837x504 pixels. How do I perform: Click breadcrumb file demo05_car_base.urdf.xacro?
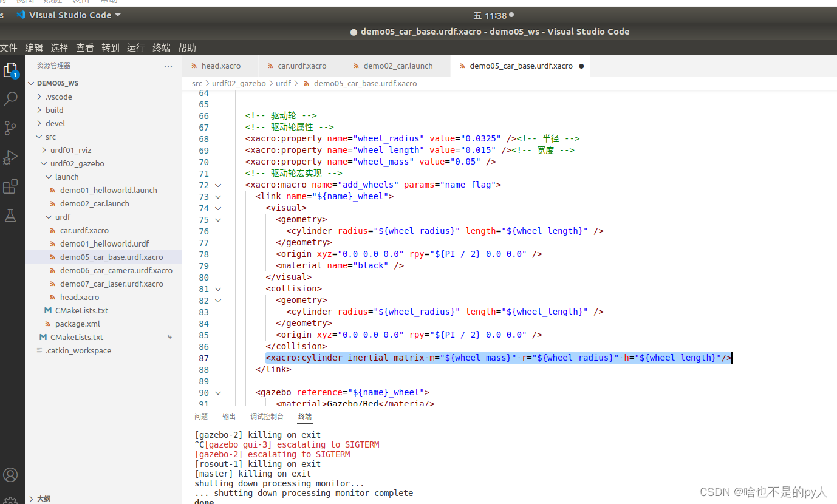click(x=365, y=83)
